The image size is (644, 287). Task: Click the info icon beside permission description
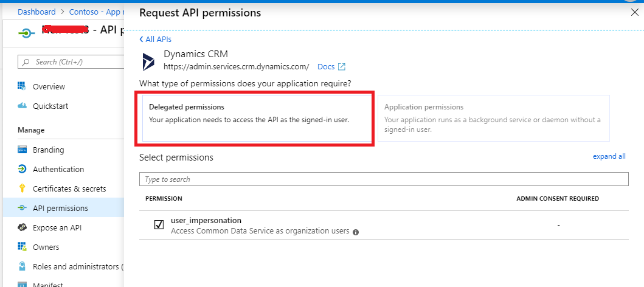tap(356, 232)
